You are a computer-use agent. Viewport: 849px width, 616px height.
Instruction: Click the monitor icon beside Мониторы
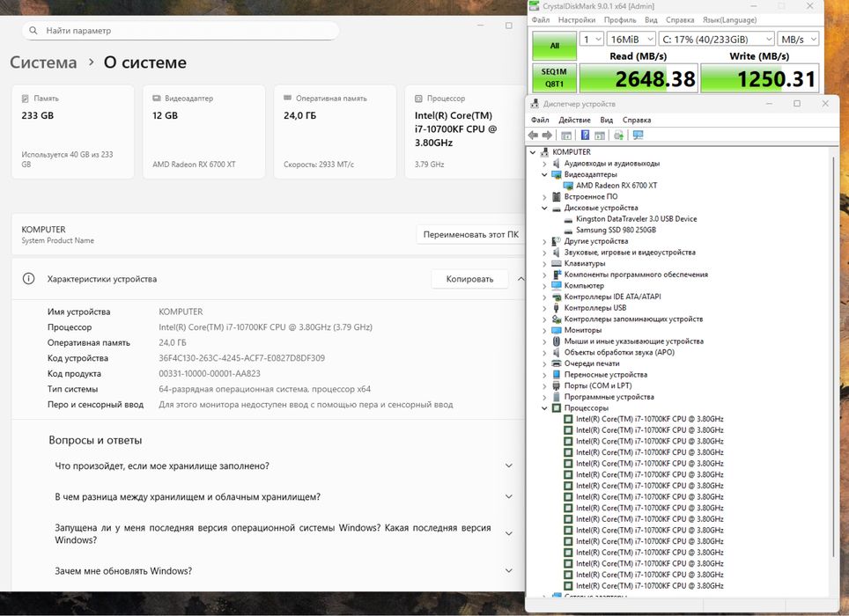[x=556, y=330]
